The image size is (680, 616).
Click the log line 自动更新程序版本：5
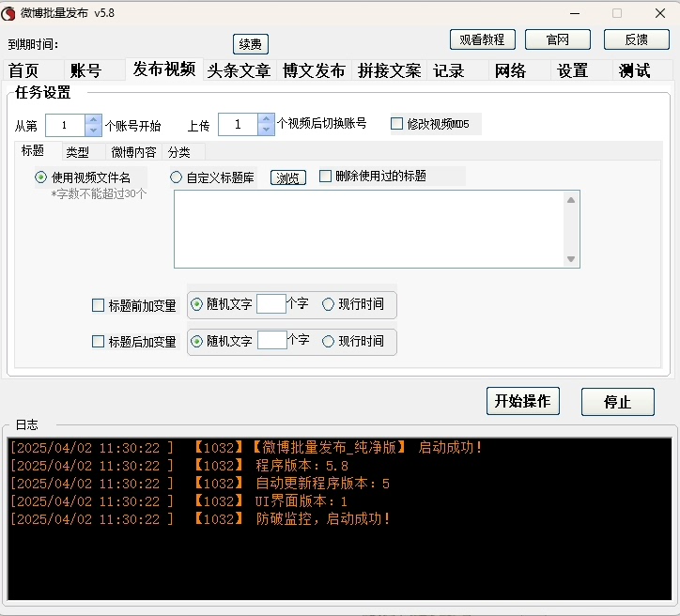200,484
